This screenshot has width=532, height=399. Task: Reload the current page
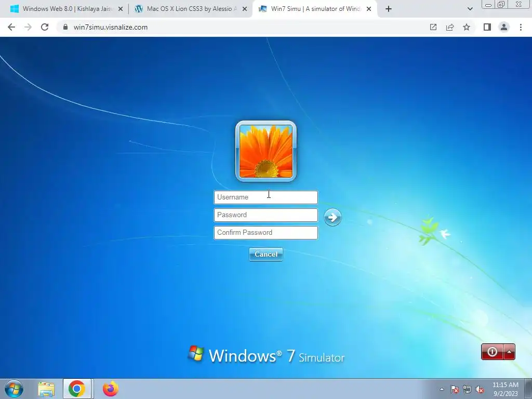pos(45,27)
